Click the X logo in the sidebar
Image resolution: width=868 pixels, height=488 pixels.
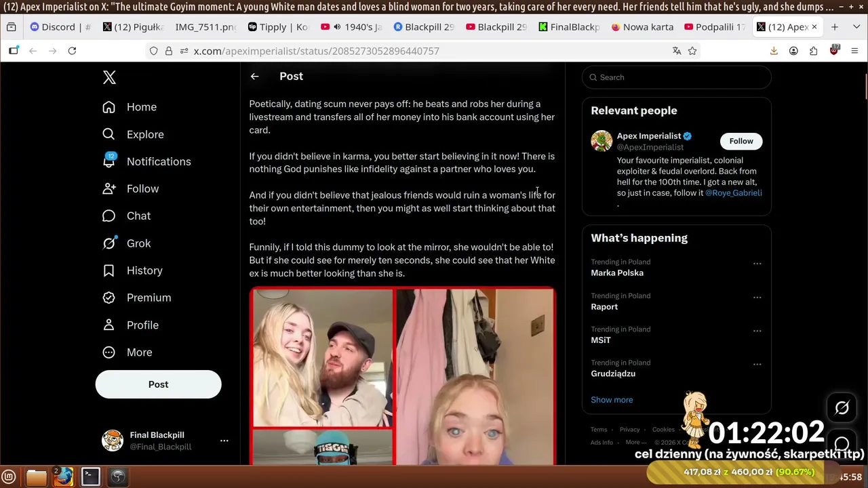click(109, 77)
